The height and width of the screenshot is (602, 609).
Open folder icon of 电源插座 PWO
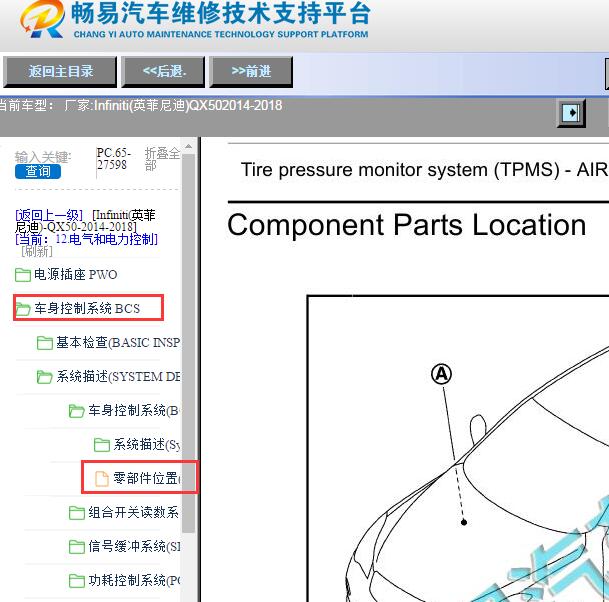point(23,275)
